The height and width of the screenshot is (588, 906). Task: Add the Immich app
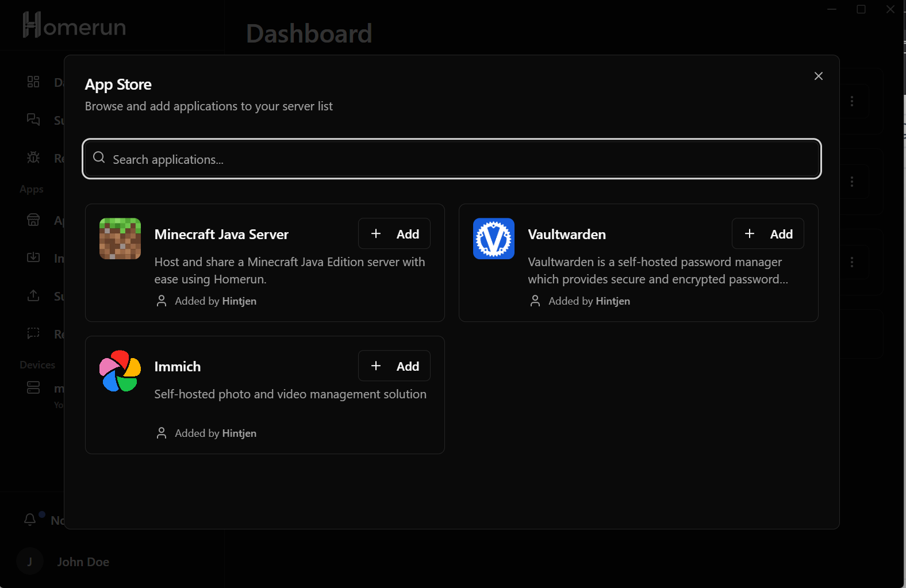coord(394,366)
